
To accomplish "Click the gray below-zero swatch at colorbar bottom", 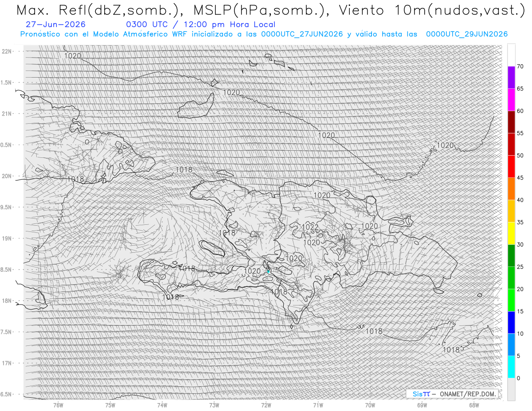I will point(511,389).
